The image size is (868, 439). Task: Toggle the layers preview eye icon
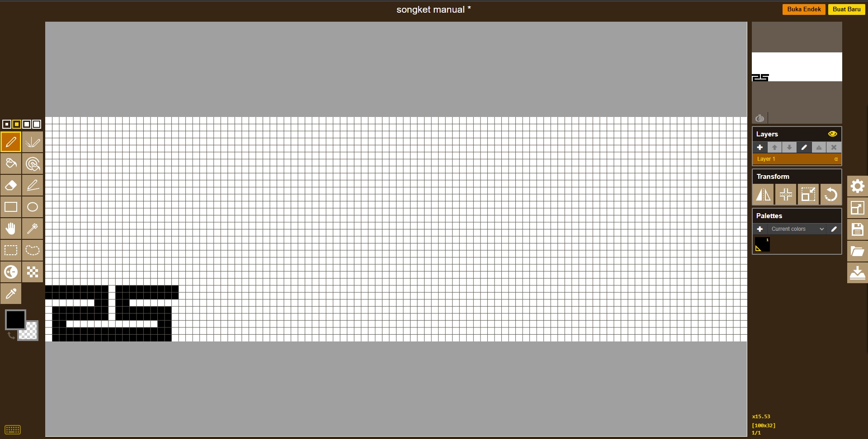(832, 134)
